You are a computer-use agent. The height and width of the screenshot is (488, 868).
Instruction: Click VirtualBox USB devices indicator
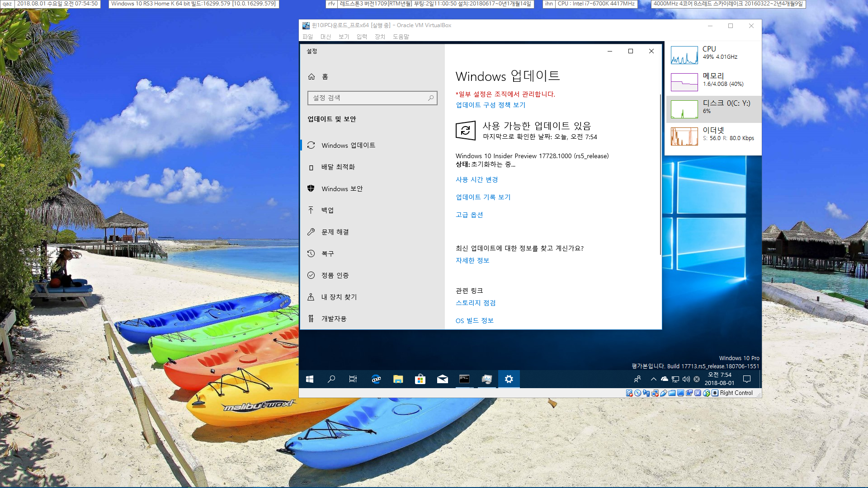[664, 393]
